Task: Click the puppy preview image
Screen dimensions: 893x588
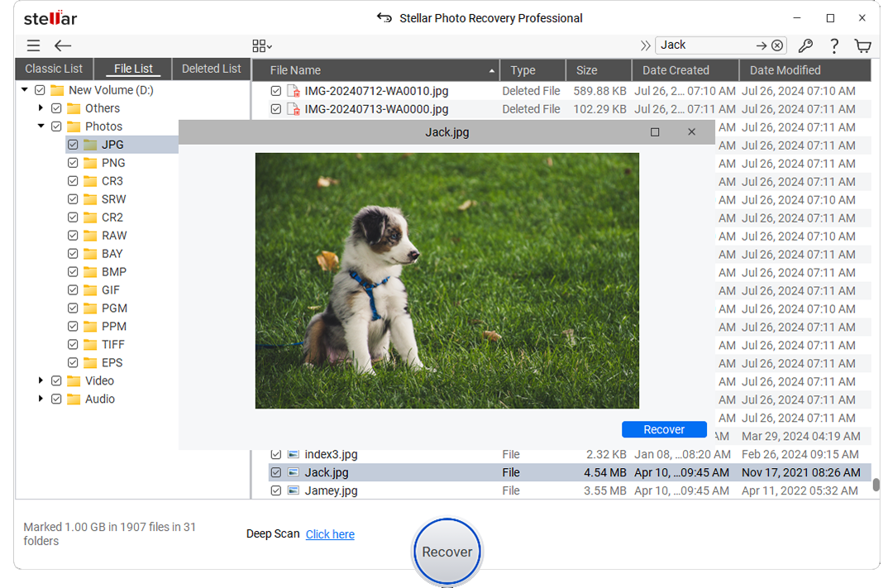Action: (x=446, y=280)
